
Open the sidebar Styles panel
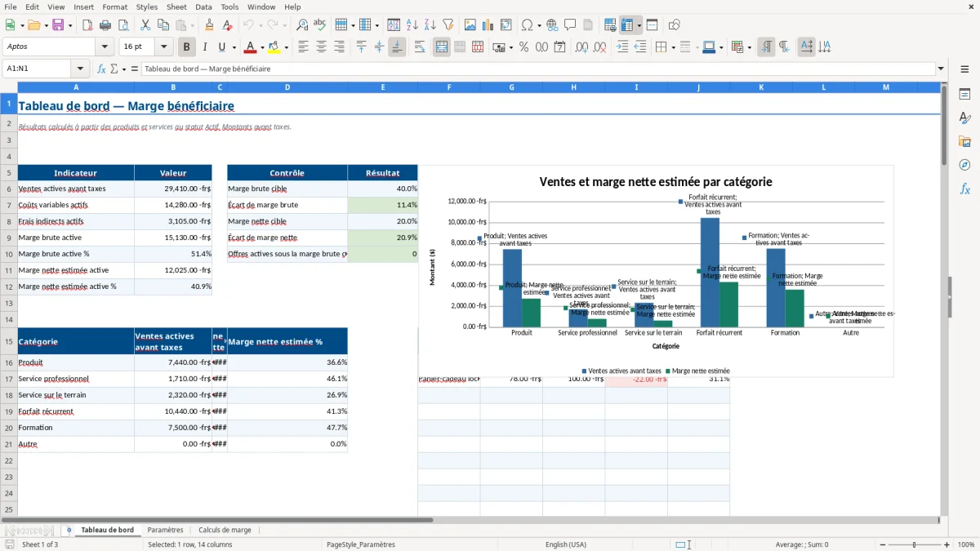(x=964, y=118)
